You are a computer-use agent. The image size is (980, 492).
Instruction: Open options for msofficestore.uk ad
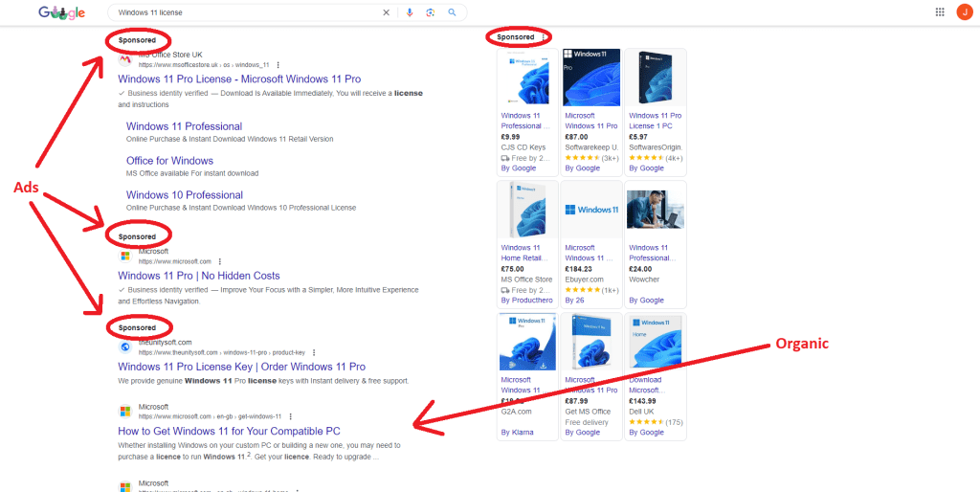[x=278, y=65]
